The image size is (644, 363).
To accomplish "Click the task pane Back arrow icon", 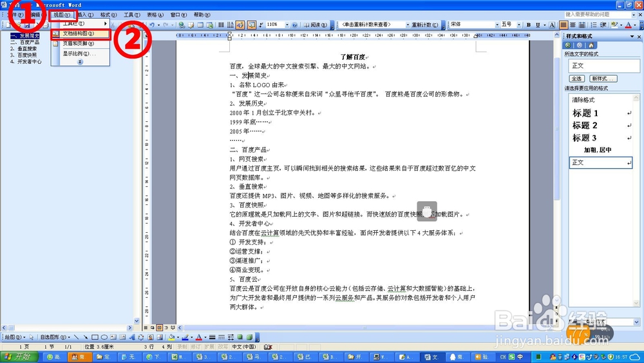I will (567, 45).
